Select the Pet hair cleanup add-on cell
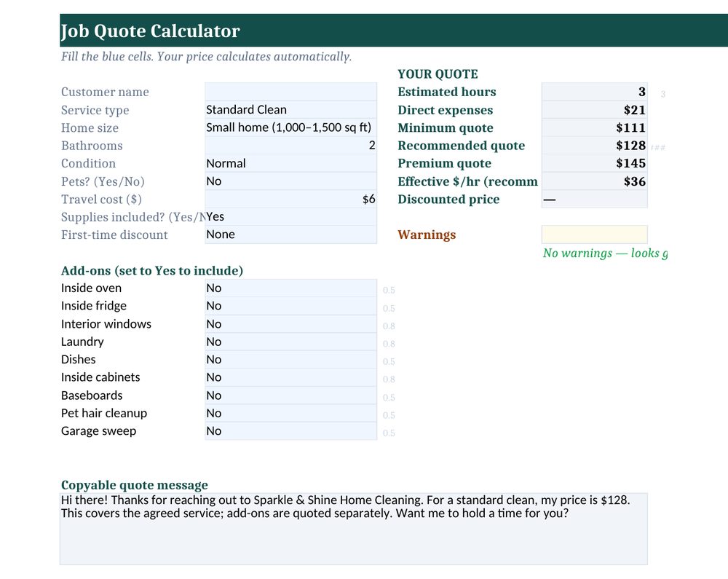Screen dimensions: 728x579 click(290, 413)
